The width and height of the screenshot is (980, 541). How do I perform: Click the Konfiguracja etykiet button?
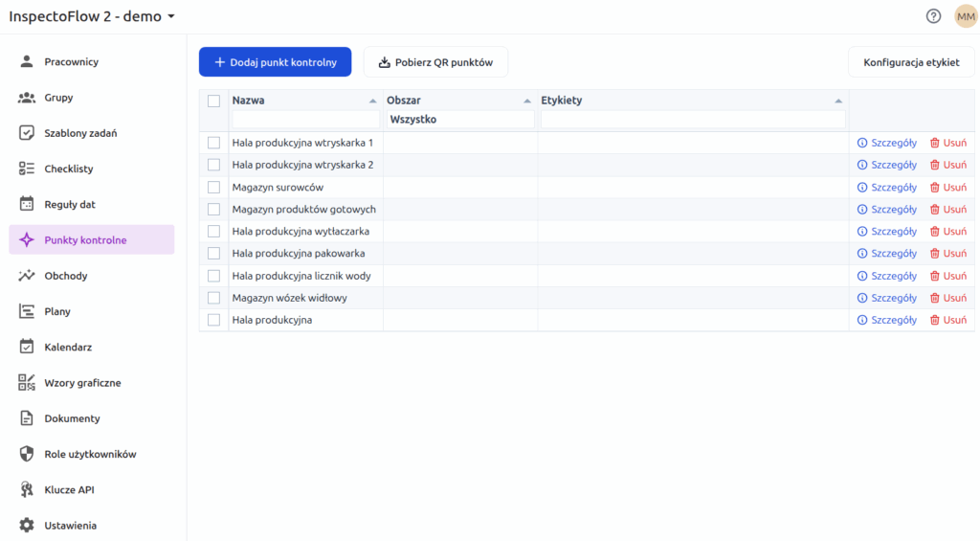click(x=911, y=62)
